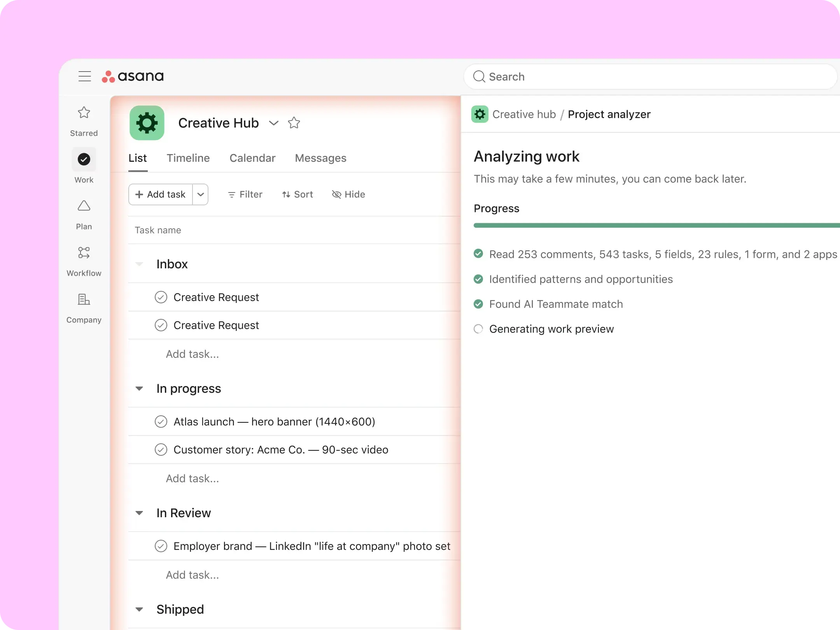Click the Generating work preview text

coord(551,329)
